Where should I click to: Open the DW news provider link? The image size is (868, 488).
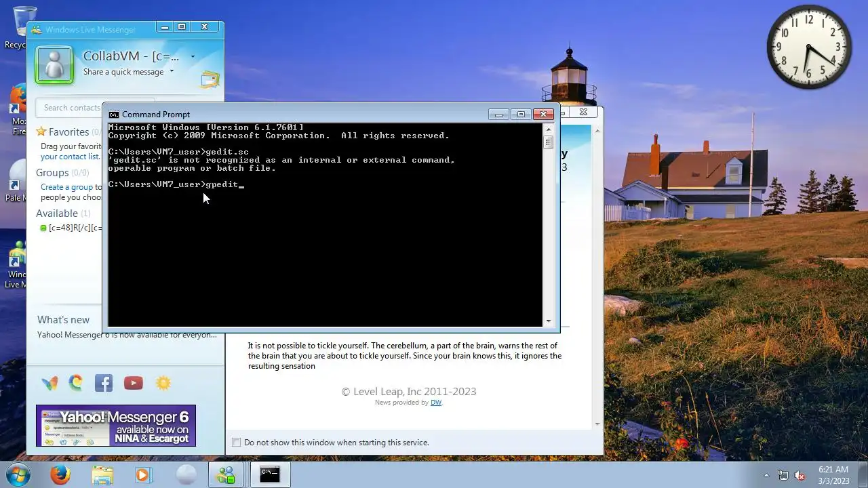pos(436,403)
